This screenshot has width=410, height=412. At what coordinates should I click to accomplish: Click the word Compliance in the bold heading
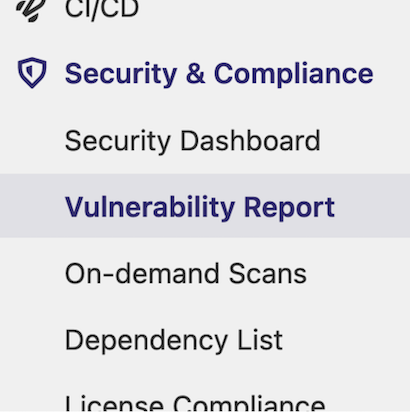click(293, 75)
